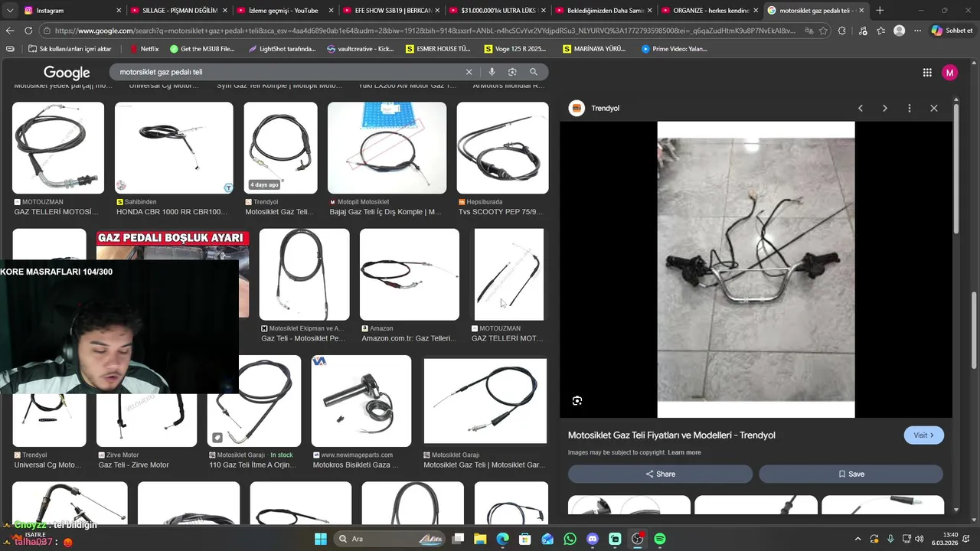Screen dimensions: 980x551
Task: Reload the page
Action: 28,31
